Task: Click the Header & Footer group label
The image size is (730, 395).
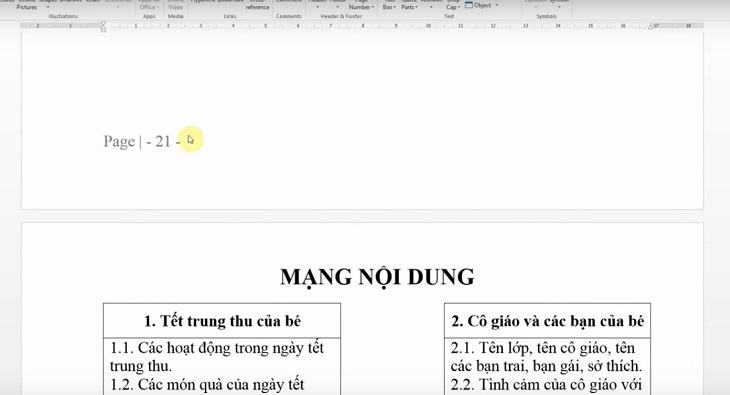Action: (341, 16)
